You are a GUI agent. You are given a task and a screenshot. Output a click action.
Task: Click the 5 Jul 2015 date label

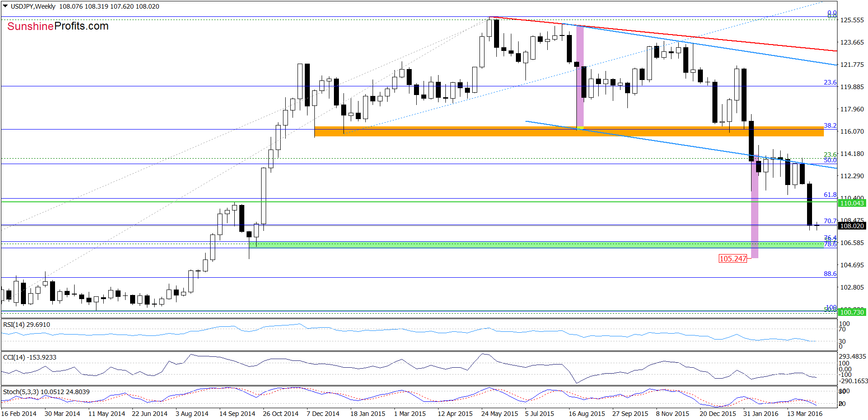540,414
